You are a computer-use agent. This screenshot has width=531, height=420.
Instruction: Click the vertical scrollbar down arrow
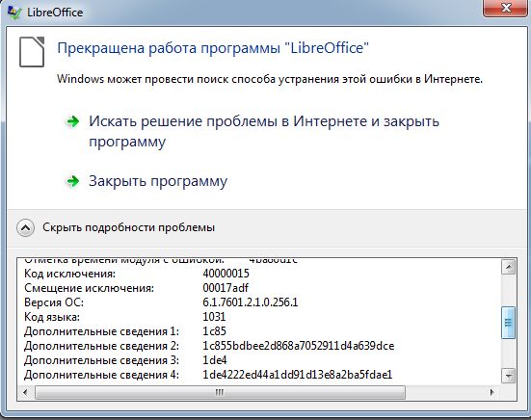click(508, 376)
